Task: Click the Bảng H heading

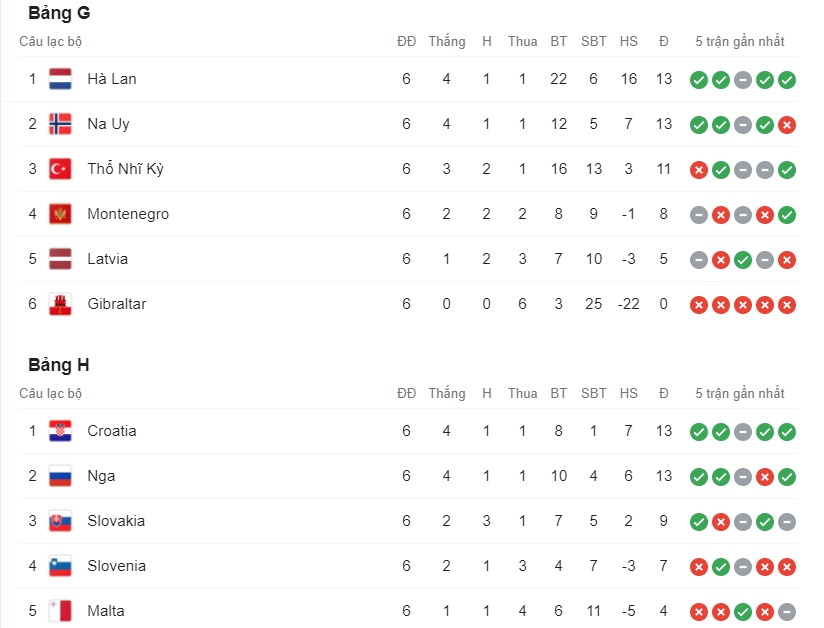Action: [59, 365]
